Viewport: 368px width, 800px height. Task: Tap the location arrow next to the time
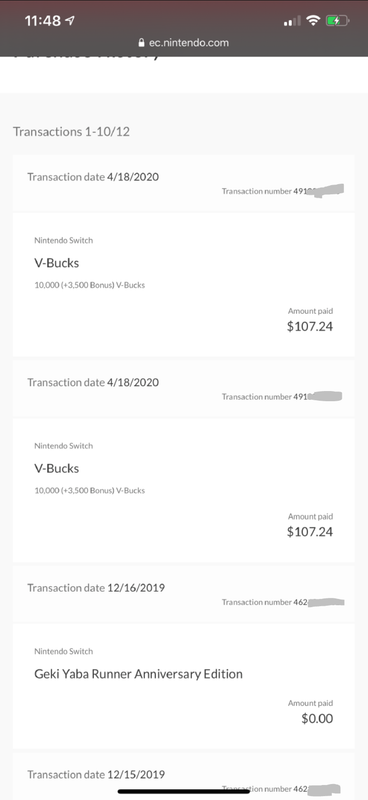point(70,20)
